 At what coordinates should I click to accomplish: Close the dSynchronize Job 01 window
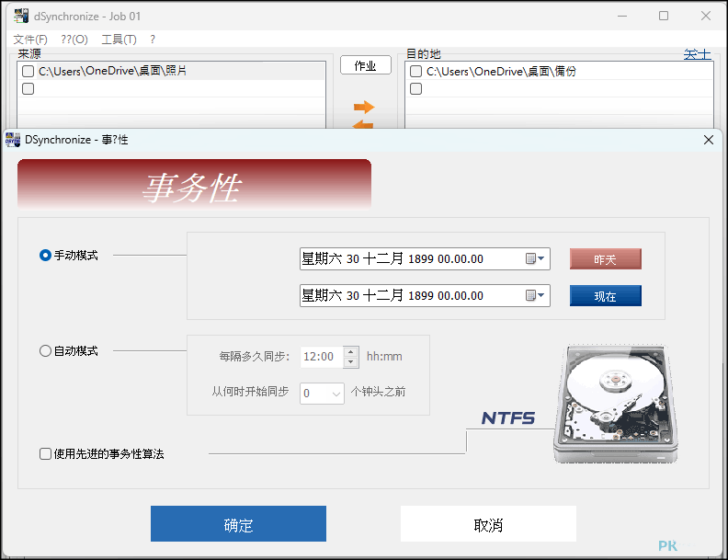pos(706,16)
